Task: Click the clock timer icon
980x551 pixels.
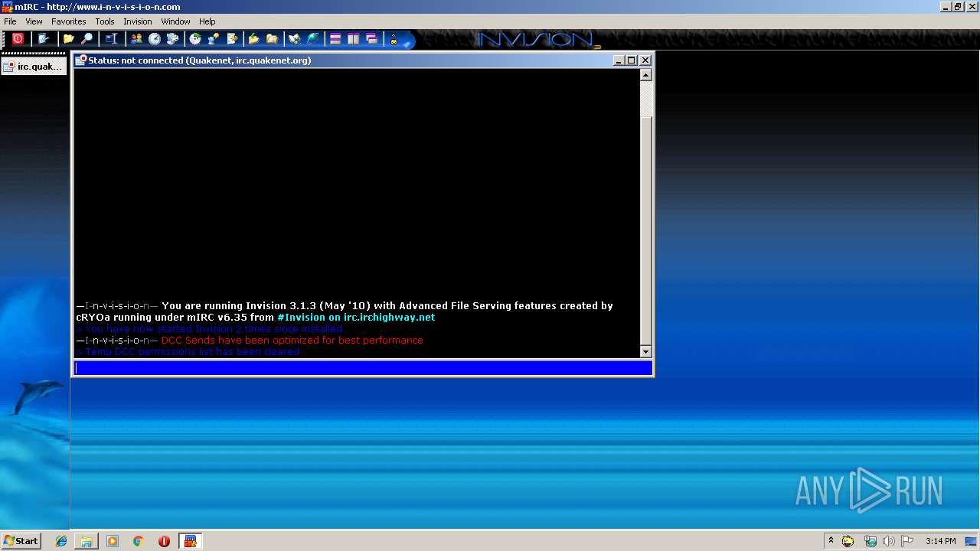Action: coord(155,39)
